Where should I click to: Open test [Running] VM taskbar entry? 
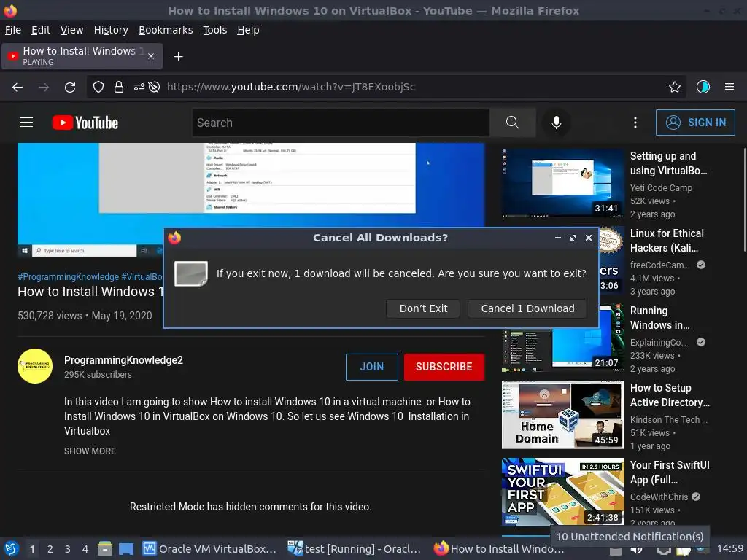pyautogui.click(x=355, y=549)
